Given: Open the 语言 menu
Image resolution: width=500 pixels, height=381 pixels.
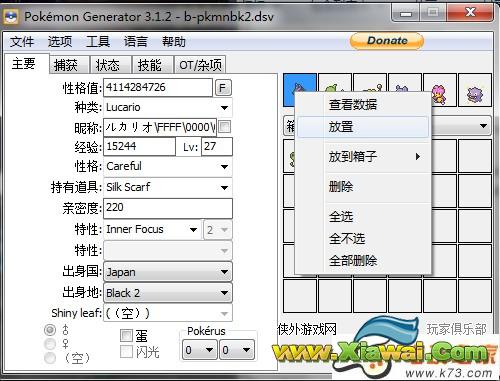Looking at the screenshot, I should [x=136, y=42].
